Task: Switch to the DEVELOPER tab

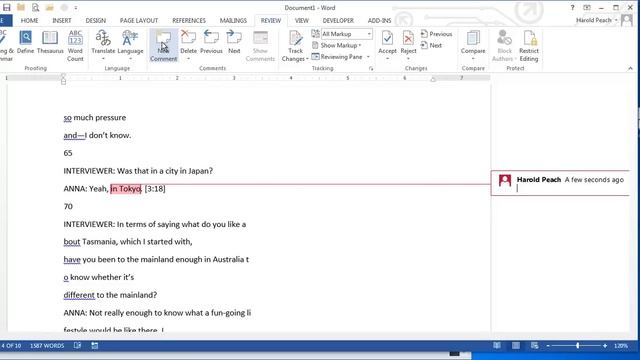Action: click(338, 20)
